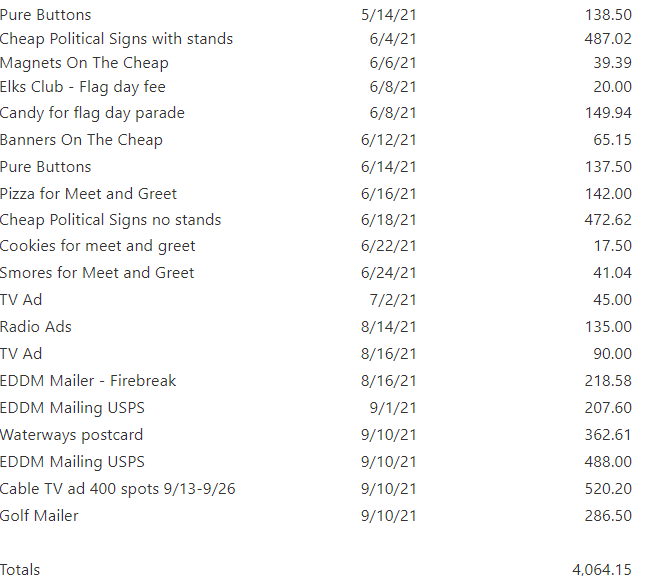Click Cheap Political Signs no stands entry

point(110,220)
